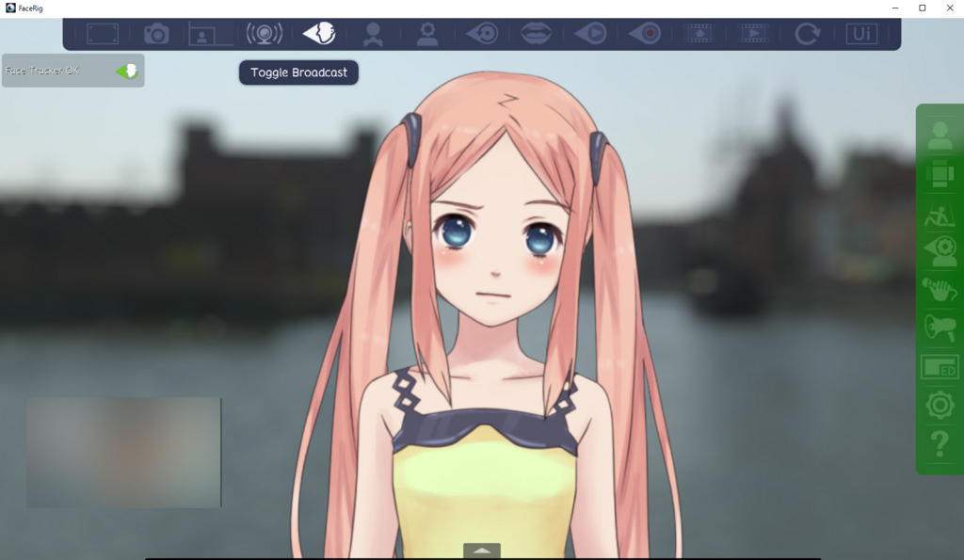Expand the bottom panel with up arrow
The height and width of the screenshot is (560, 964).
coord(481,551)
